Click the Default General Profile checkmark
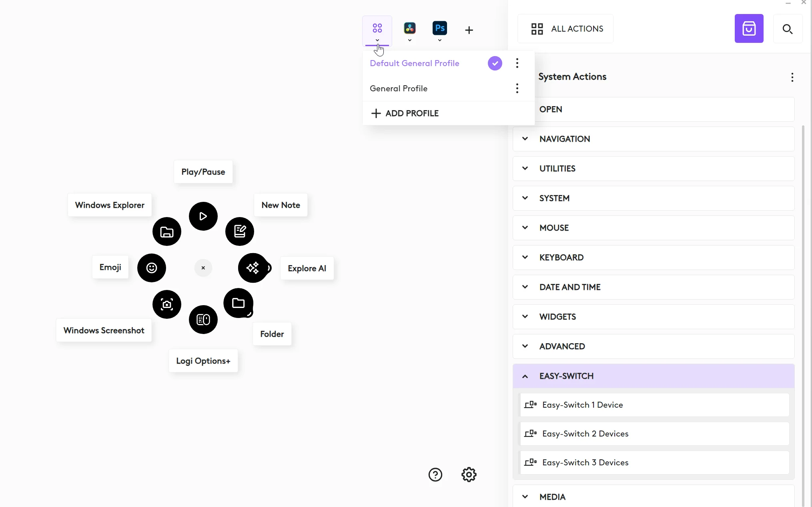Screen dimensions: 812x507 tap(495, 63)
